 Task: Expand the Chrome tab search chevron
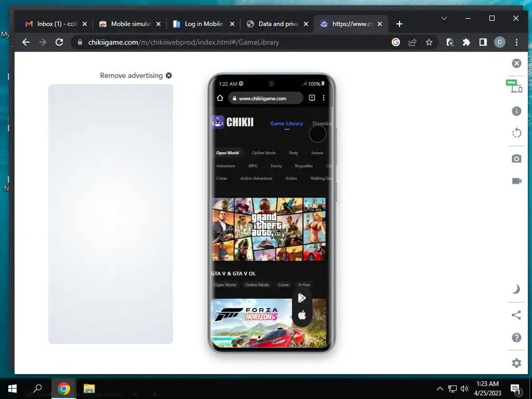coord(444,18)
